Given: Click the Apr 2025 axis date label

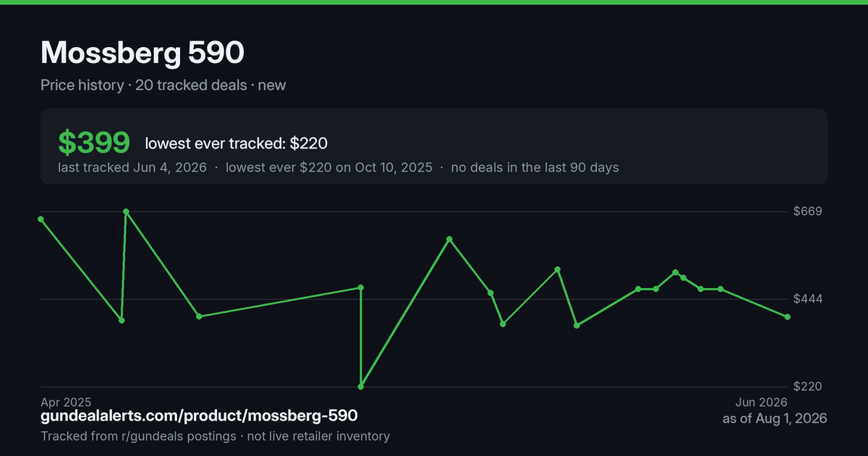Looking at the screenshot, I should tap(66, 402).
